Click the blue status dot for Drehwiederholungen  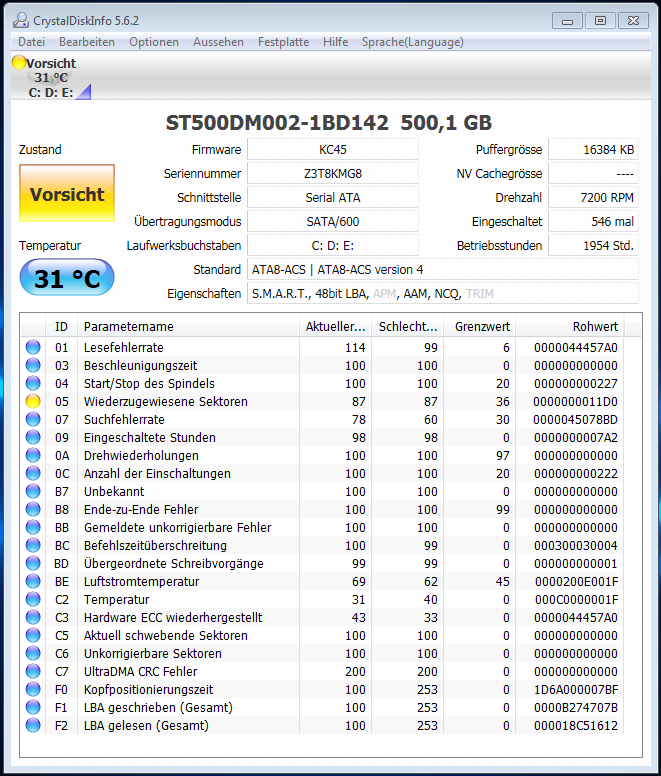click(x=33, y=455)
